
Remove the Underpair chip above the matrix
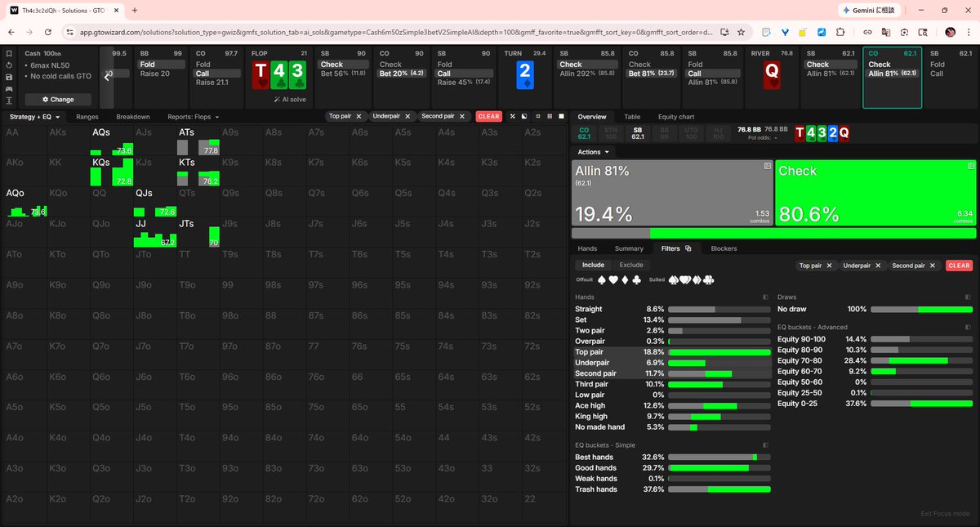pyautogui.click(x=406, y=116)
